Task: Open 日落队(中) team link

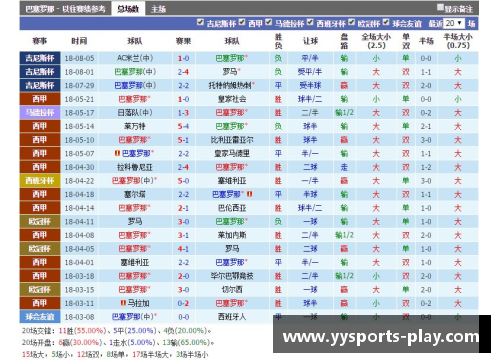Action: [x=135, y=113]
